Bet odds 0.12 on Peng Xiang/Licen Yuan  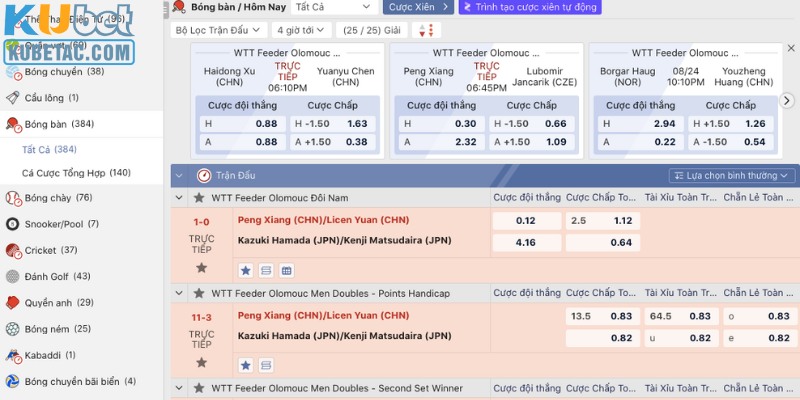pyautogui.click(x=527, y=221)
